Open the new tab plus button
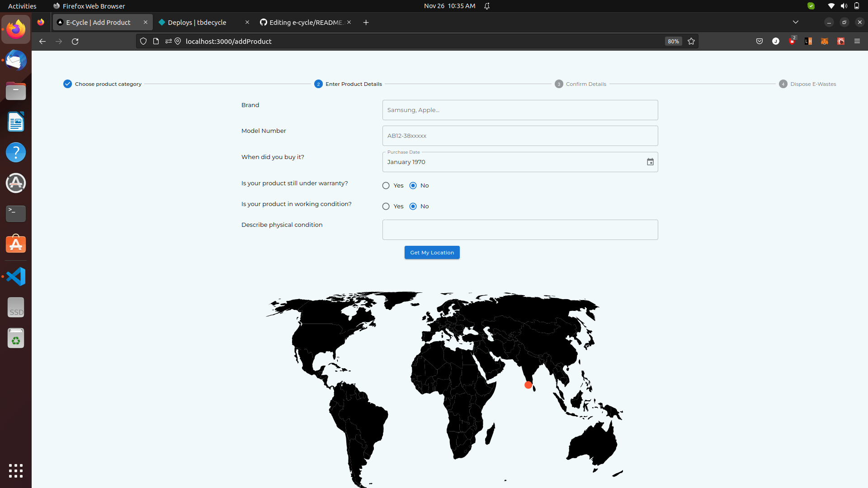868x488 pixels. click(366, 22)
